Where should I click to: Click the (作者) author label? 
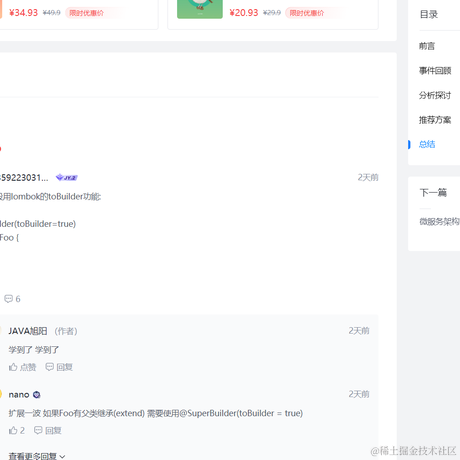pos(66,331)
